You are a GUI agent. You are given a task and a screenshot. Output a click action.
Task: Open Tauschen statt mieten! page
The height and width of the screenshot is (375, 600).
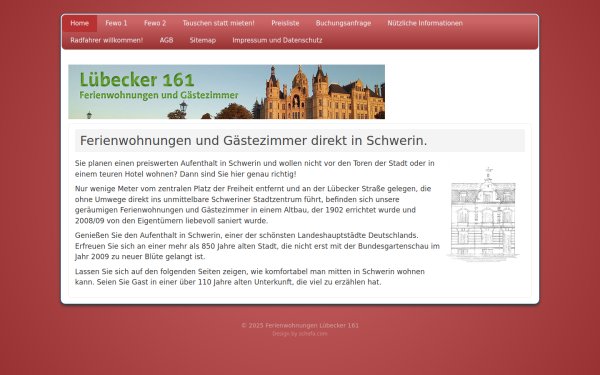pos(218,23)
